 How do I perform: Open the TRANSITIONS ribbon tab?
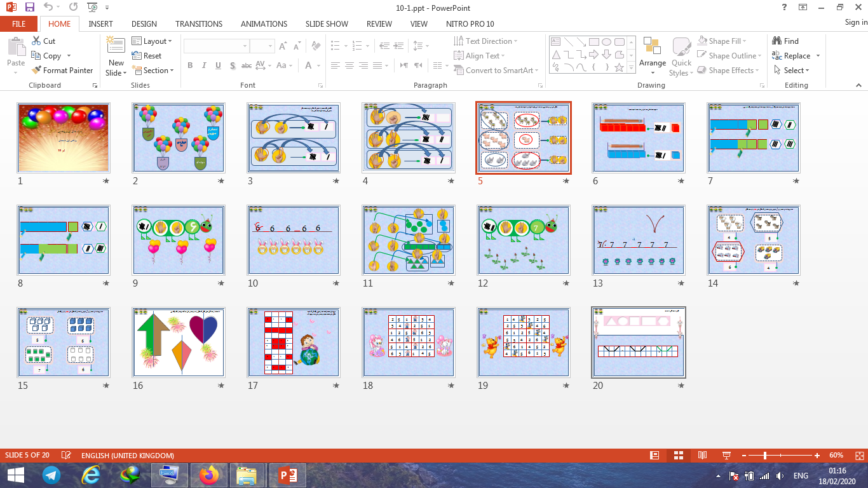pyautogui.click(x=199, y=24)
